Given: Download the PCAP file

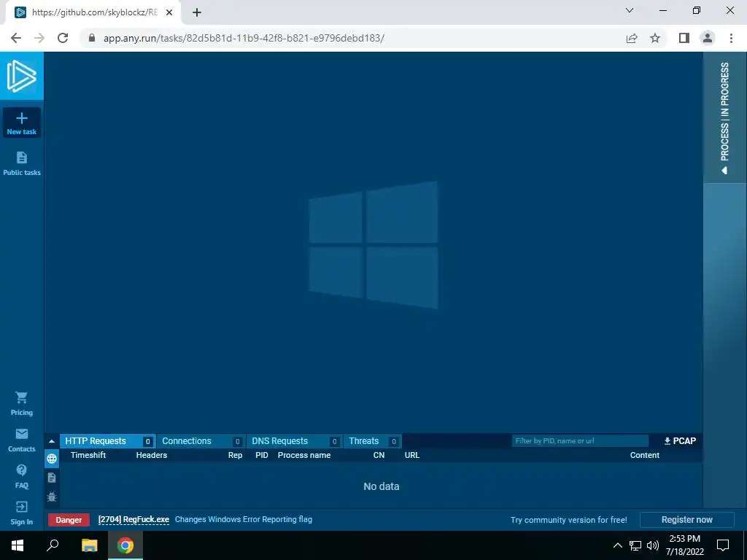Looking at the screenshot, I should (x=680, y=441).
